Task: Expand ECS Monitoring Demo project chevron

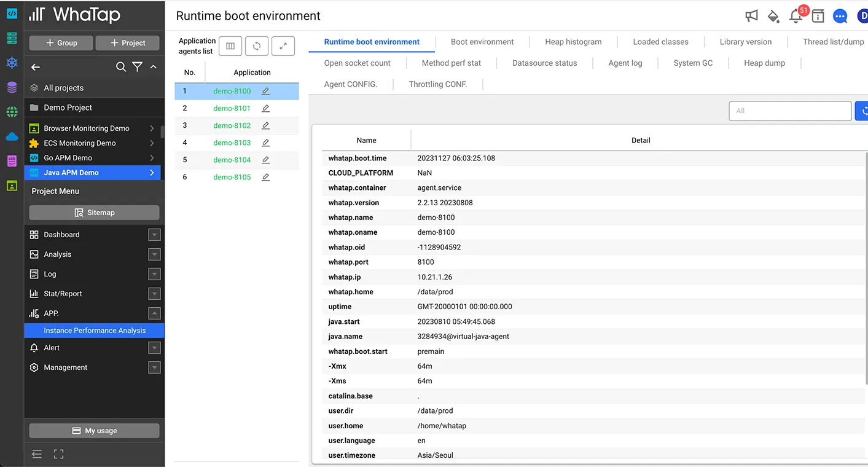Action: coord(152,143)
